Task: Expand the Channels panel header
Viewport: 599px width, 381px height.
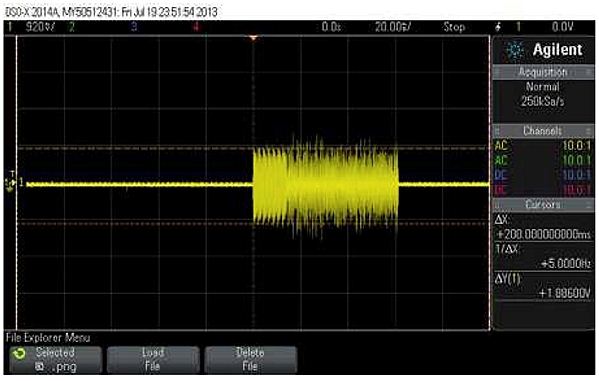Action: 543,131
